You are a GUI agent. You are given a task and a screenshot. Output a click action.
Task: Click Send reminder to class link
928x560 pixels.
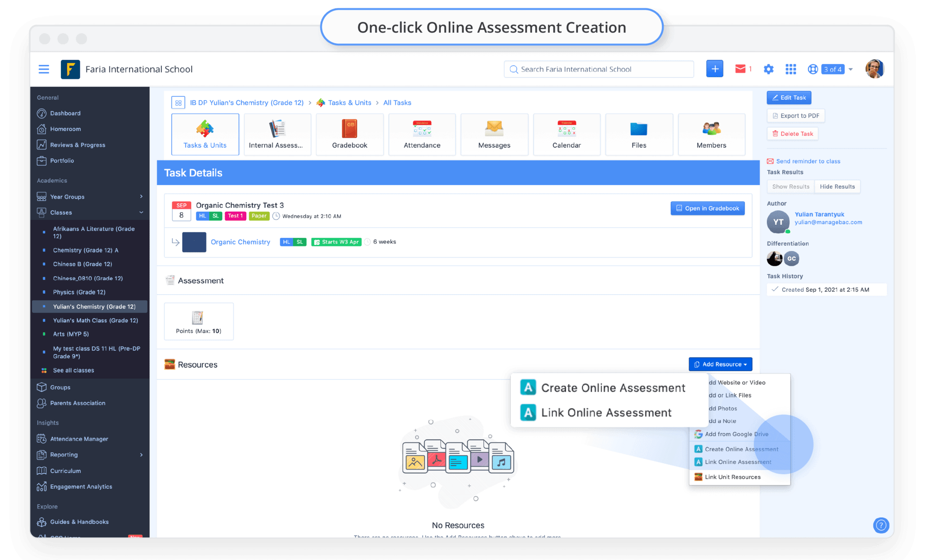808,161
